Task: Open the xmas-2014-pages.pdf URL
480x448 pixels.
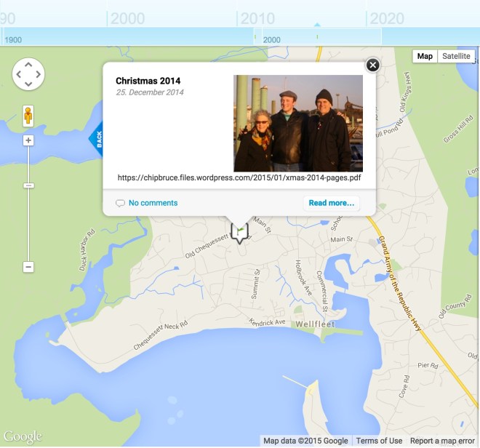Action: pos(239,177)
